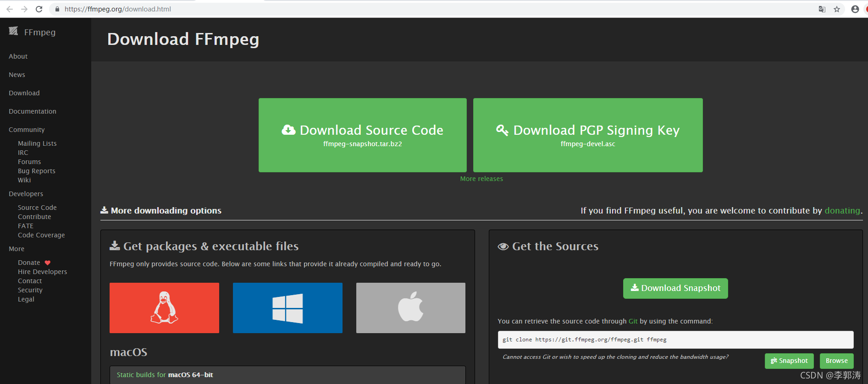Click the FFmpeg brand title text
868x384 pixels.
coord(40,32)
